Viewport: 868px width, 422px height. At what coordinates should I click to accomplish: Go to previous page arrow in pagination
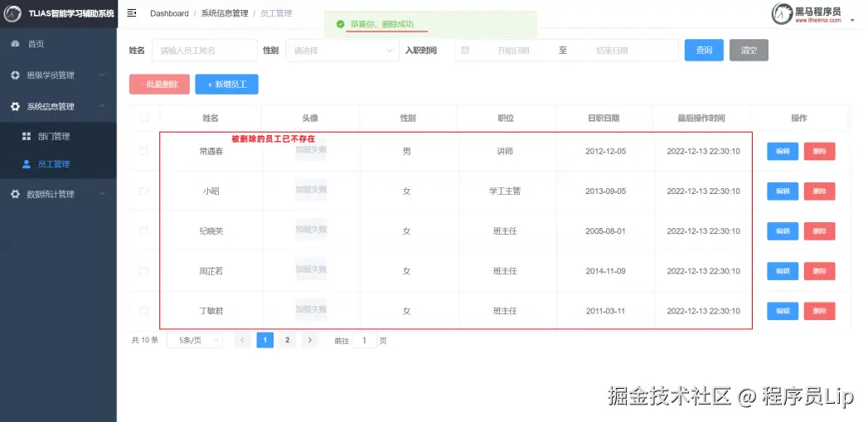242,340
